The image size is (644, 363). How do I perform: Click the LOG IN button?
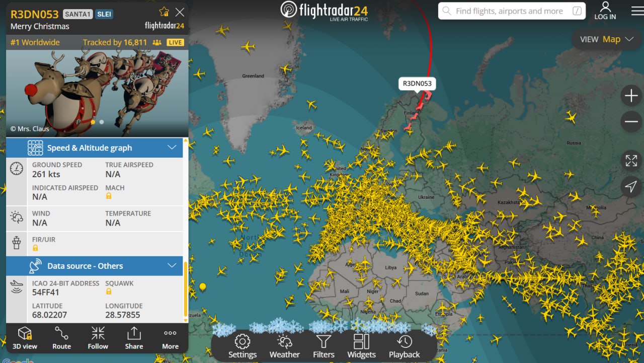coord(605,11)
